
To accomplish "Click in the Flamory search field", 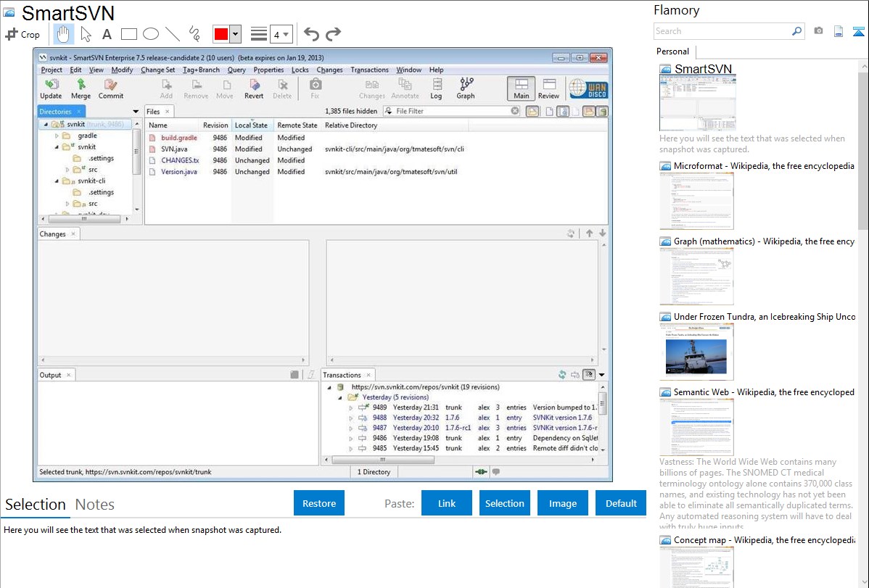I will (722, 31).
